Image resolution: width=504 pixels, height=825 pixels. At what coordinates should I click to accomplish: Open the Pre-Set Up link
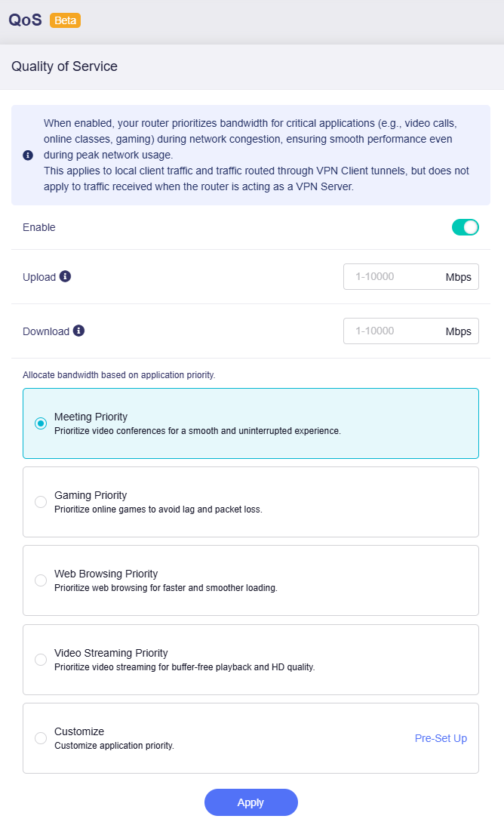pyautogui.click(x=441, y=738)
